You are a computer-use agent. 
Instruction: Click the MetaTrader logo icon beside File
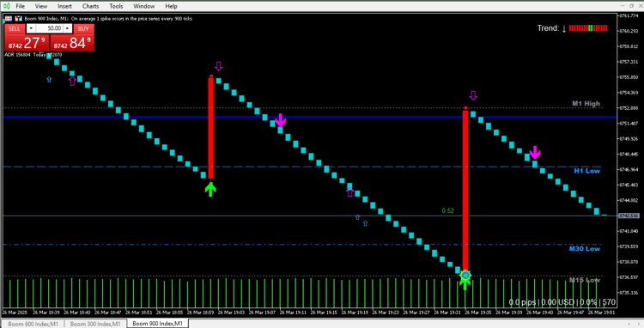click(x=7, y=6)
